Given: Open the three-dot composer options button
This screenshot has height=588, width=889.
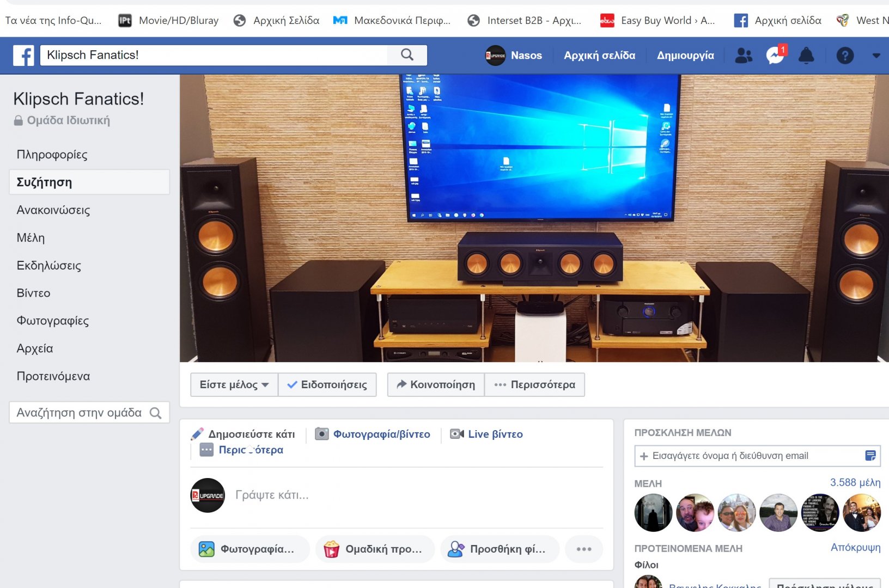Looking at the screenshot, I should pyautogui.click(x=584, y=549).
